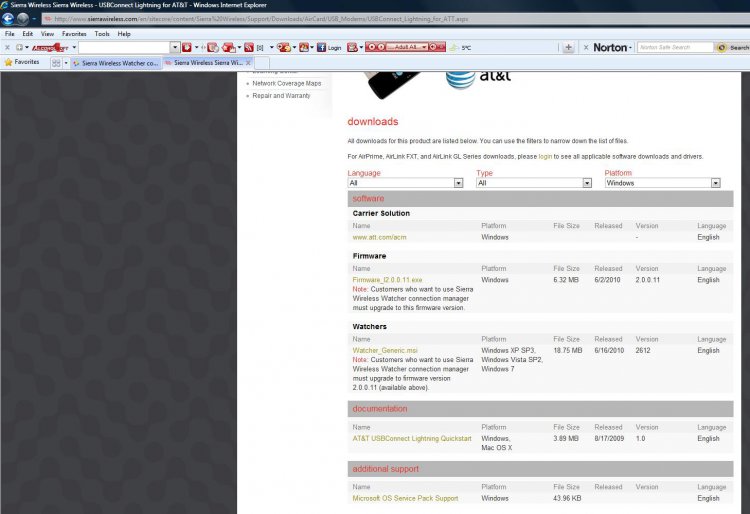The height and width of the screenshot is (514, 750).
Task: Open the toolbar search box dropdown arrow
Action: [x=175, y=47]
